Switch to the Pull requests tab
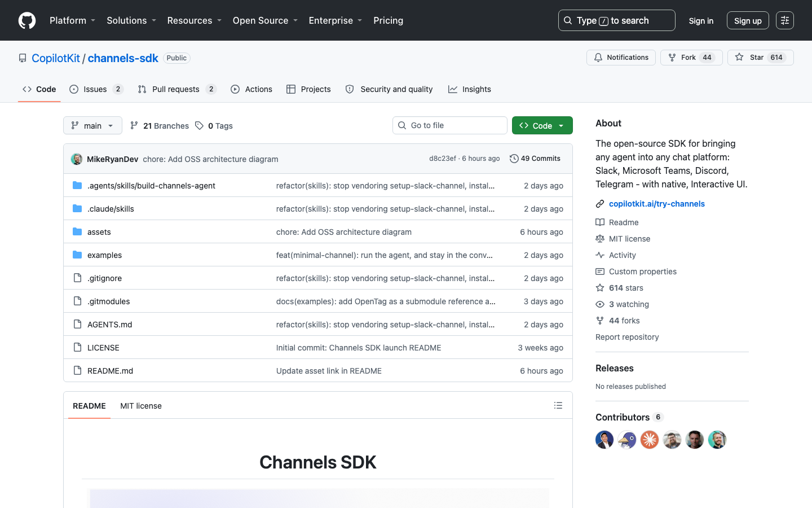 point(177,89)
